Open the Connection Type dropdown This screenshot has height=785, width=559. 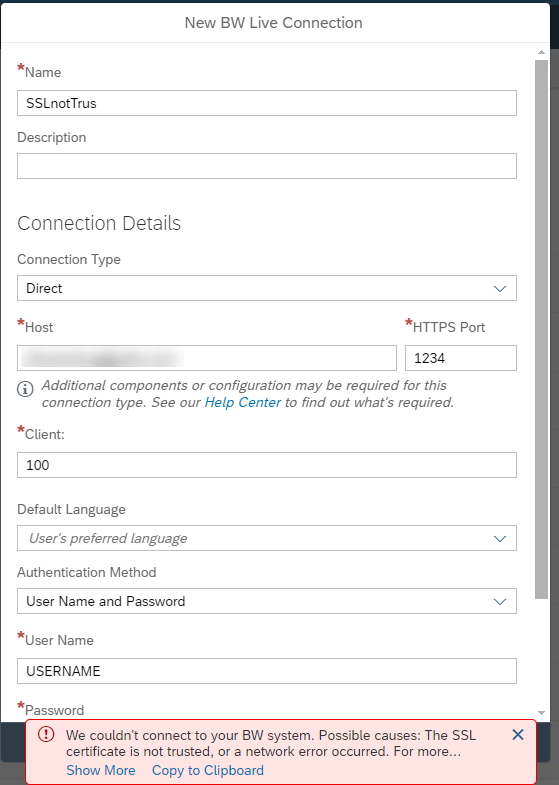click(x=267, y=288)
